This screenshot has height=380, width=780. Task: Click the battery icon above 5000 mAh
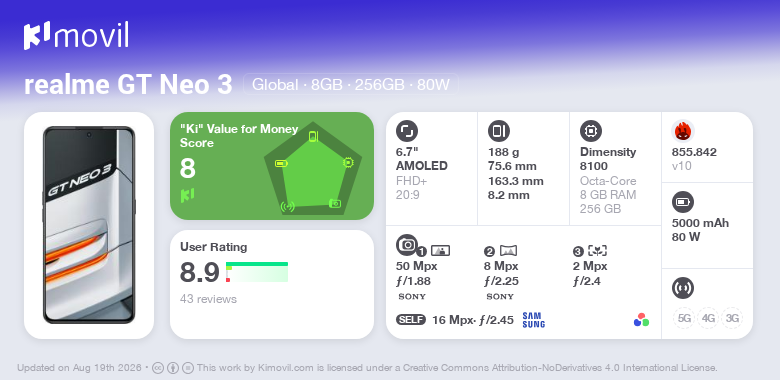(683, 202)
